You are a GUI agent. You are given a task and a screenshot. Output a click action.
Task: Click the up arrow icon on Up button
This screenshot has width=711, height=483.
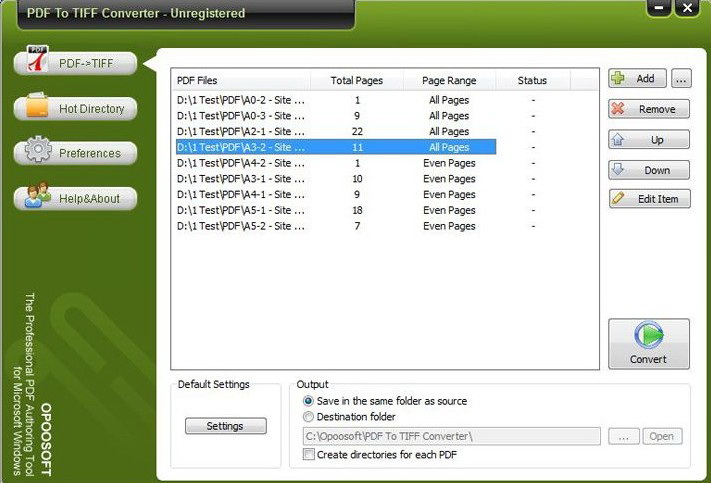618,139
